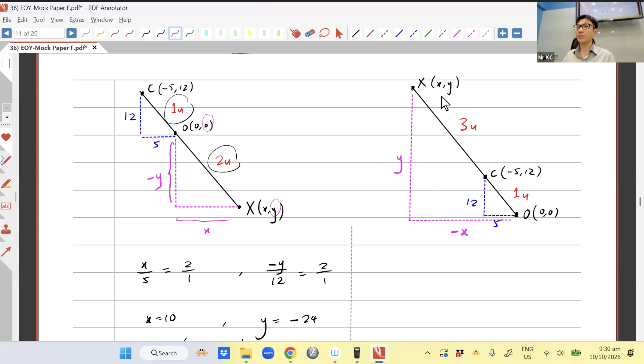Show hidden system tray icons chevron
The height and width of the screenshot is (364, 644).
point(427,353)
